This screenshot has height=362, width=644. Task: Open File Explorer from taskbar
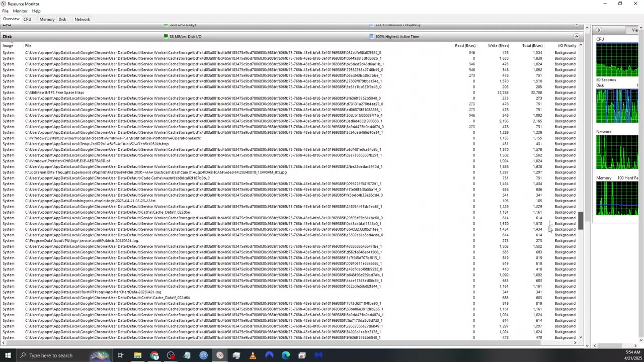point(137,355)
